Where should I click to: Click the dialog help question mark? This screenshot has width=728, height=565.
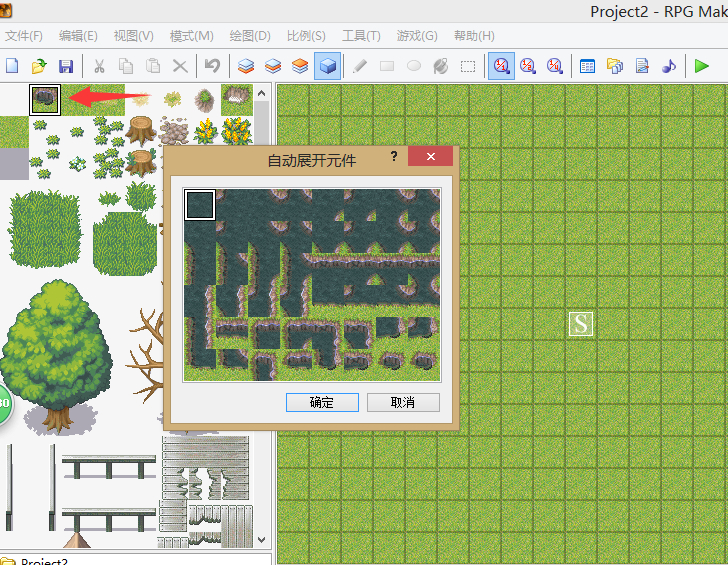point(394,156)
